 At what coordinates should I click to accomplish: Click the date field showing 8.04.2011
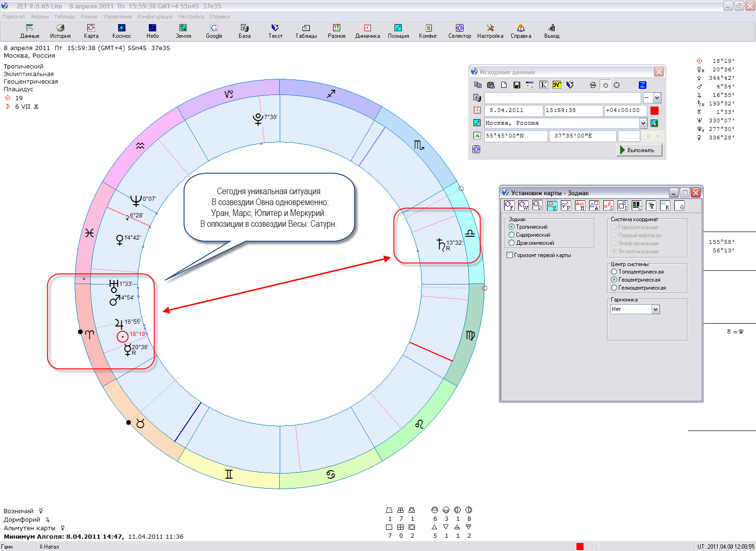(513, 111)
